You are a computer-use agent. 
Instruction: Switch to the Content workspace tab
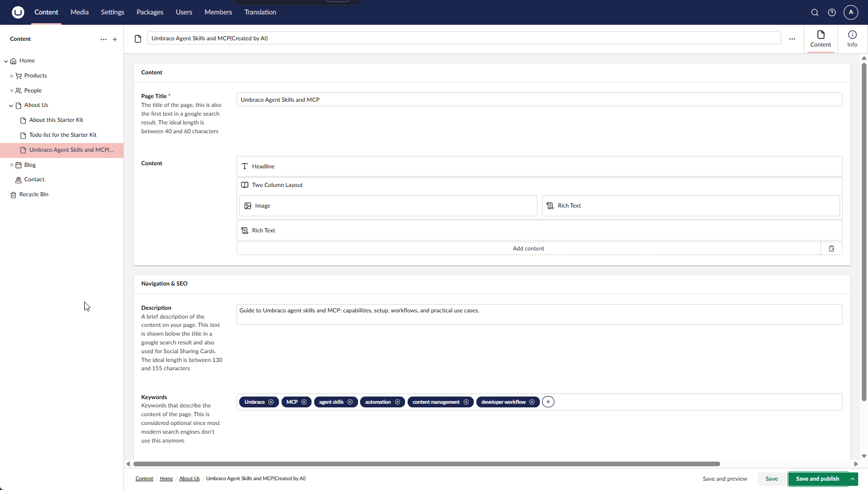pyautogui.click(x=820, y=39)
